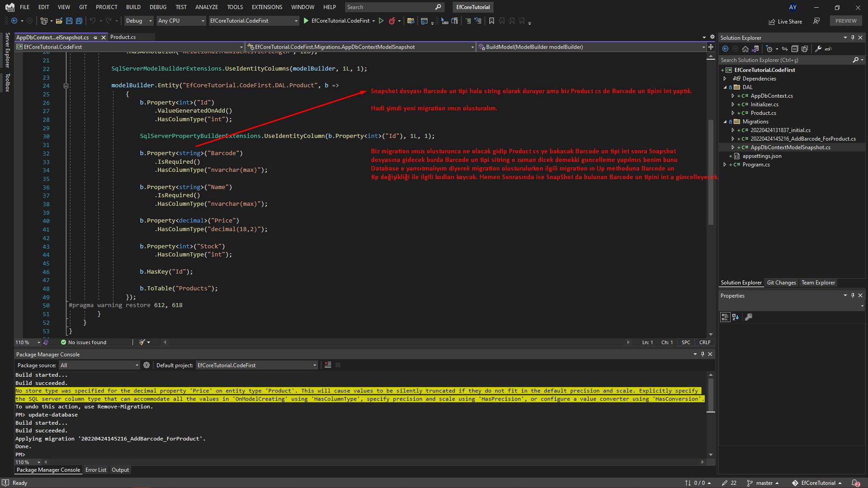Toggle a bookmark on the current line
The image size is (868, 488).
click(x=491, y=21)
